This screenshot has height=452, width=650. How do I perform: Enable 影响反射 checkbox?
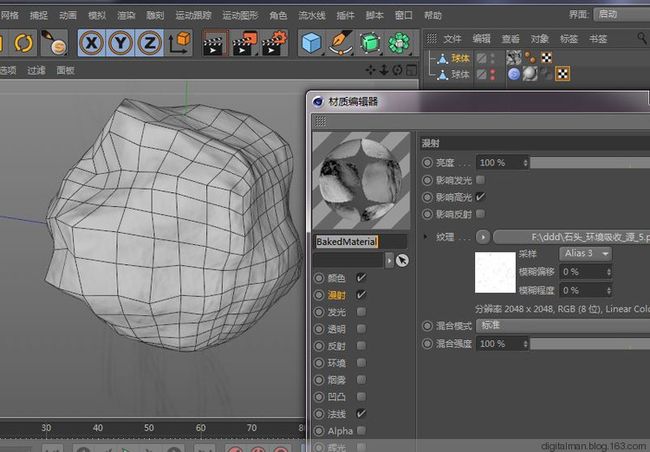(480, 214)
